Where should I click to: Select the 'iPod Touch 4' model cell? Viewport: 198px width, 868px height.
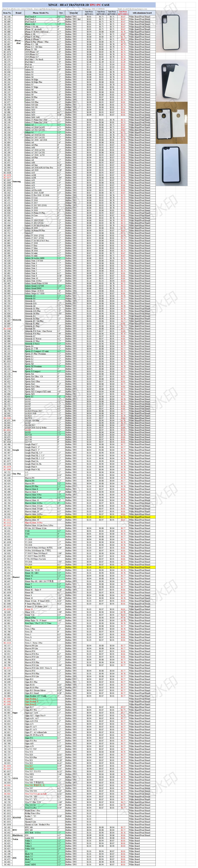(x=41, y=16)
